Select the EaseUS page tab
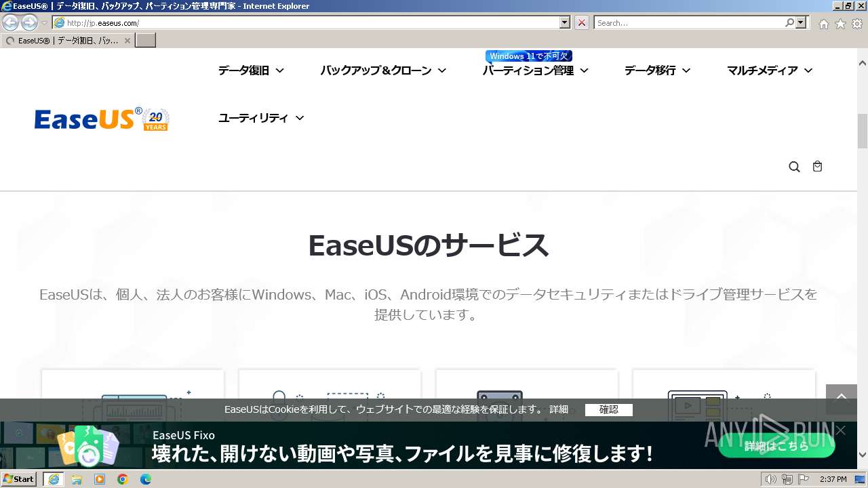The height and width of the screenshot is (488, 868). pos(67,41)
